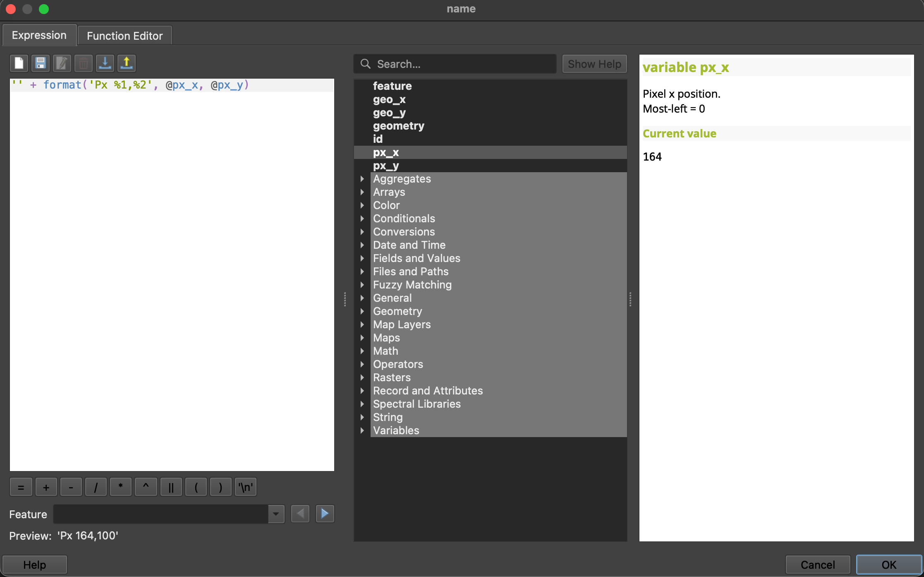
Task: Insert a closing parenthesis
Action: point(221,487)
